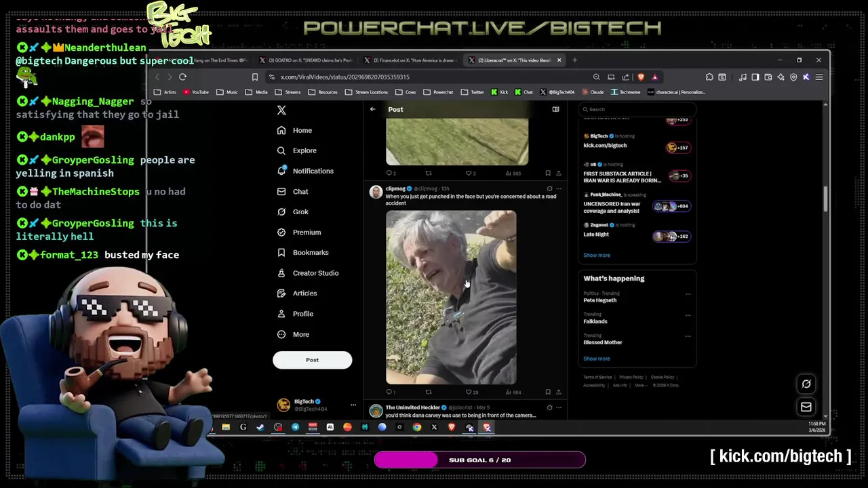Click the 984 views icon on clipmog post
The image size is (868, 488).
coord(508,392)
